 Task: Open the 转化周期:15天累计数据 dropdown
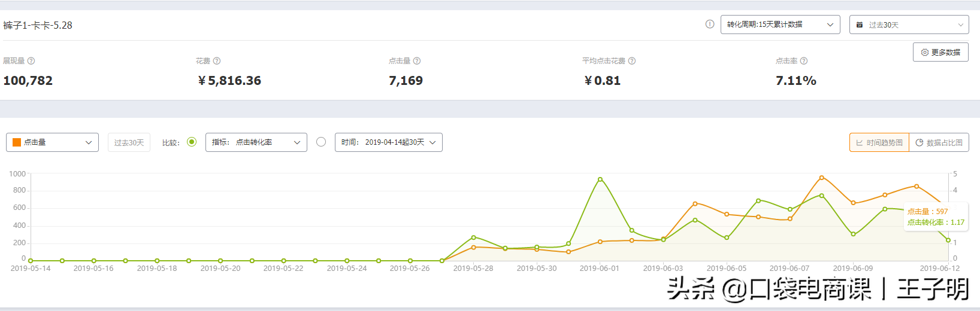(780, 25)
